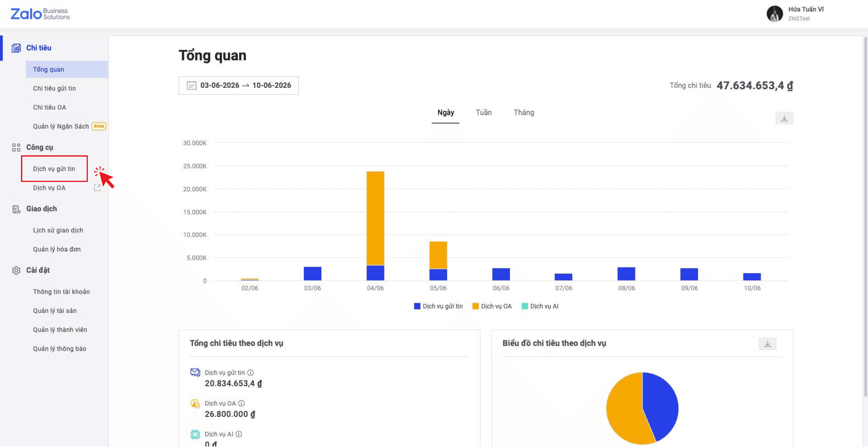Switch chart to the Tuần tab
Viewport: 868px width, 447px height.
click(x=483, y=113)
